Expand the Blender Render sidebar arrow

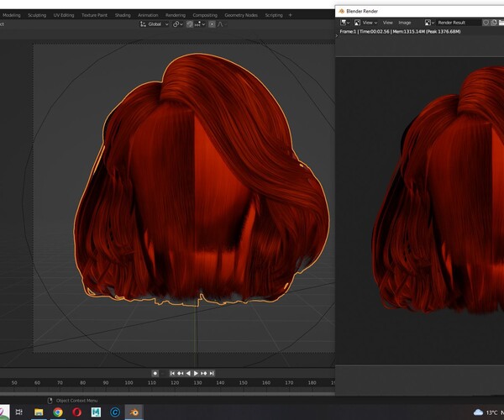[337, 35]
